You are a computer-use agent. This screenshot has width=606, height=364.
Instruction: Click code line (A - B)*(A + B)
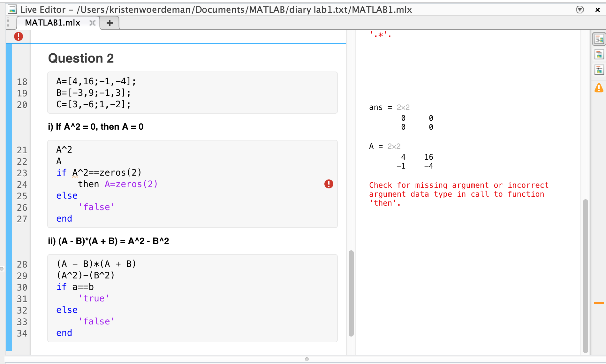point(96,264)
